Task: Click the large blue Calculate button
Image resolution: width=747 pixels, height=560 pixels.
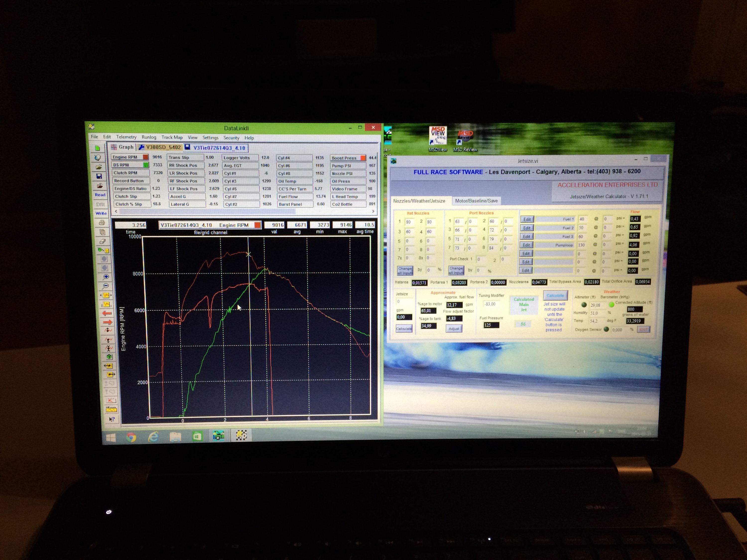Action: click(x=555, y=295)
